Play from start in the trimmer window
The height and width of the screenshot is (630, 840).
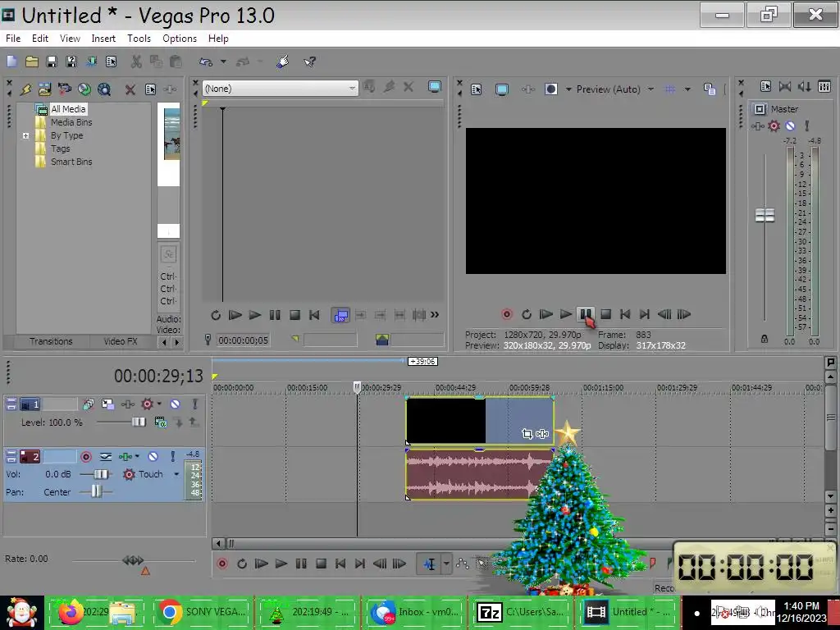point(235,315)
